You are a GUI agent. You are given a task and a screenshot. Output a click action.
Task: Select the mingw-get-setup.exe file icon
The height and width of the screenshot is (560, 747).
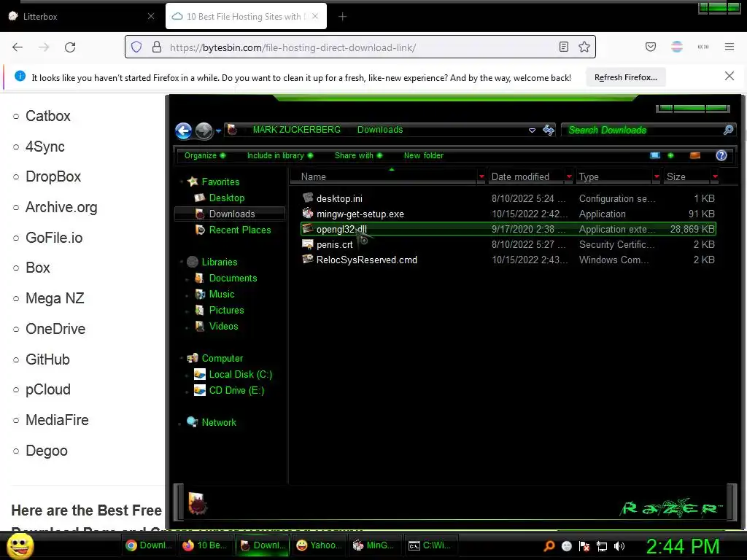pos(308,214)
